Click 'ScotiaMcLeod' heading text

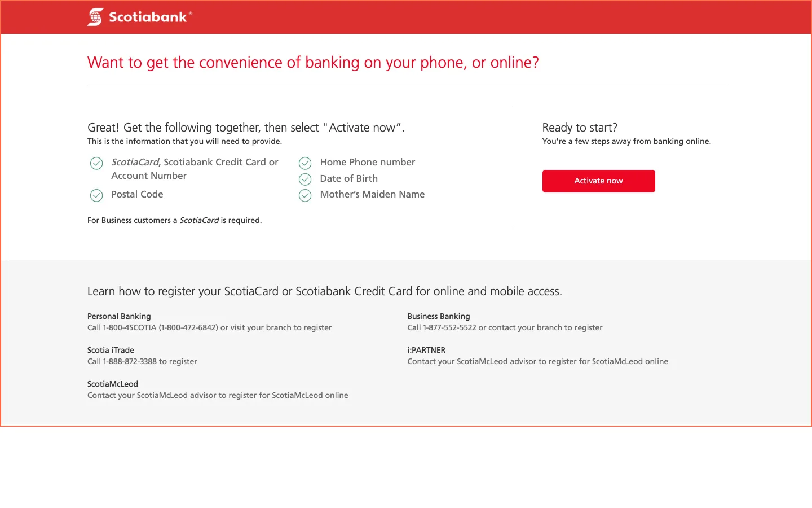tap(113, 384)
